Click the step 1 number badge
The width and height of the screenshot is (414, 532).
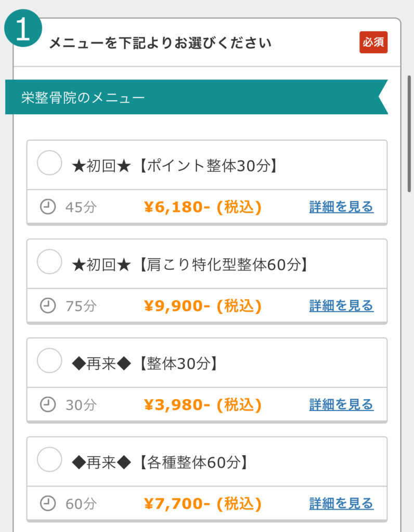pos(23,30)
